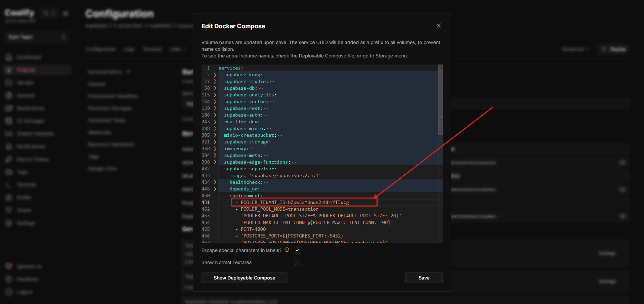Enable the Show Normal Textarea checkbox

coord(298,262)
